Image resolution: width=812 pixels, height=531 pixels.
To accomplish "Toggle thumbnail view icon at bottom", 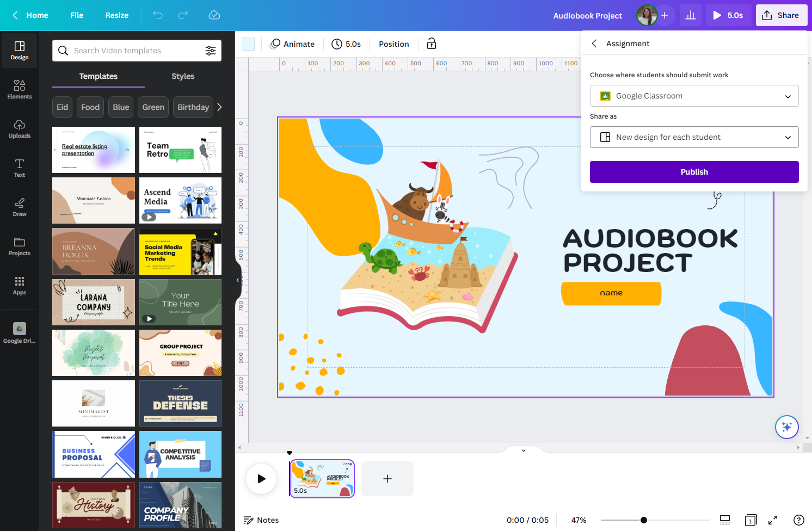I will coord(725,520).
